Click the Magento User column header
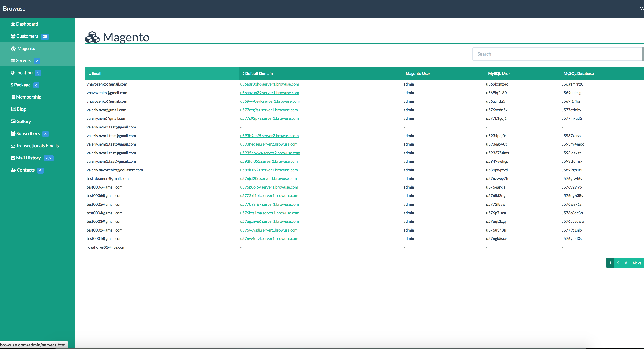Viewport: 644px width, 349px height. pyautogui.click(x=418, y=74)
